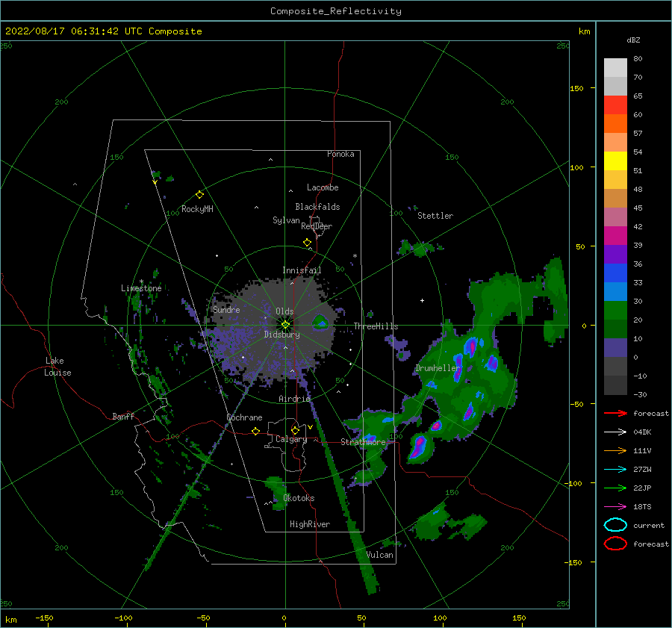Click the Cochrane town label

coord(244,417)
